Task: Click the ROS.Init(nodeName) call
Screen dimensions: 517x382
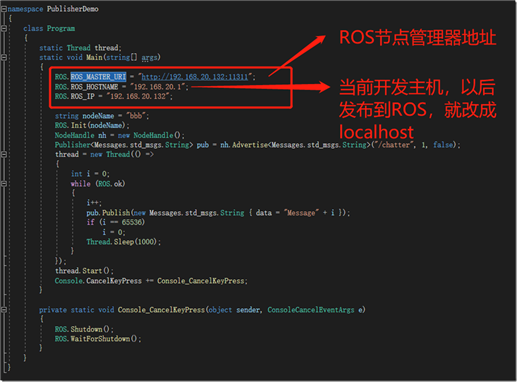Action: tap(92, 125)
